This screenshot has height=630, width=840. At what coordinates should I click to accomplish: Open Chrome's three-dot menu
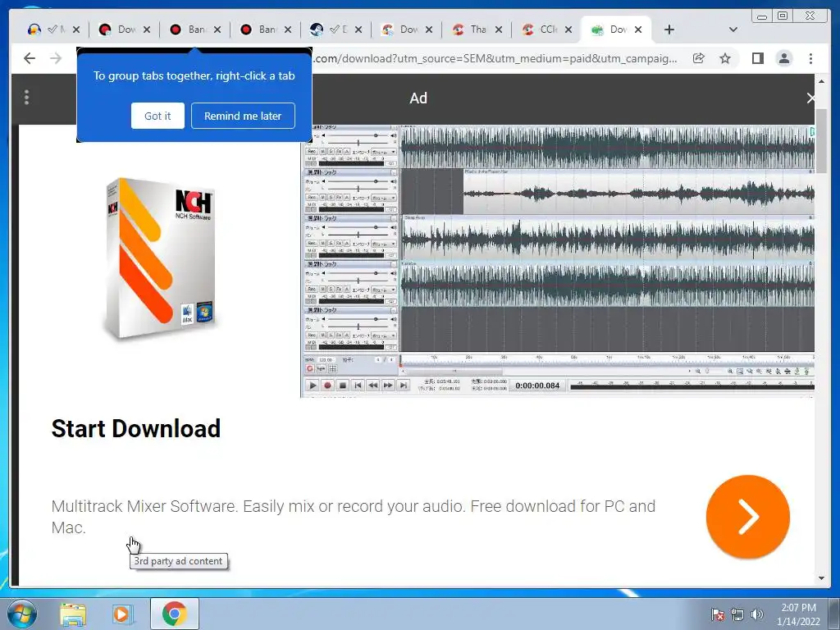coord(810,58)
